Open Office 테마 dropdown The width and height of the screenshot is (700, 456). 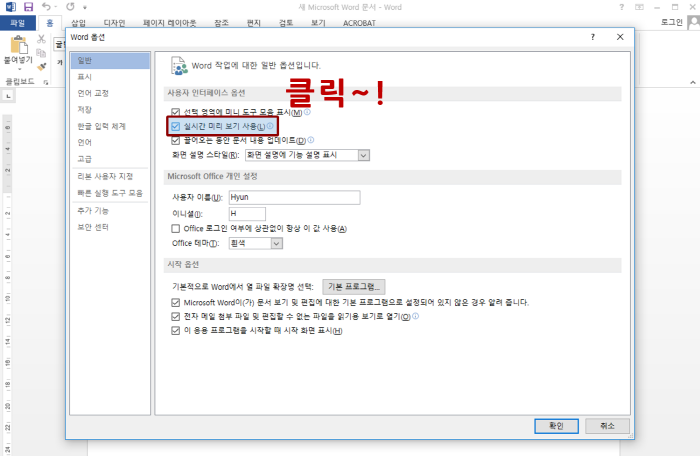pyautogui.click(x=277, y=243)
